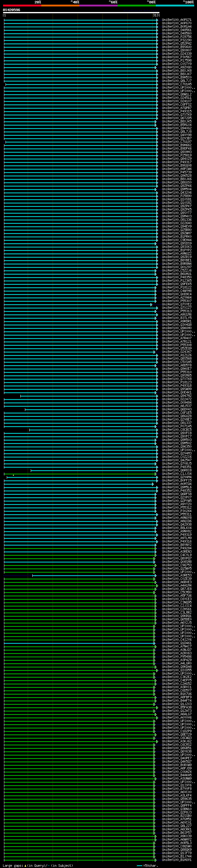Select hit UniRef100_P25890
The width and height of the screenshot is (197, 868).
(x=176, y=196)
